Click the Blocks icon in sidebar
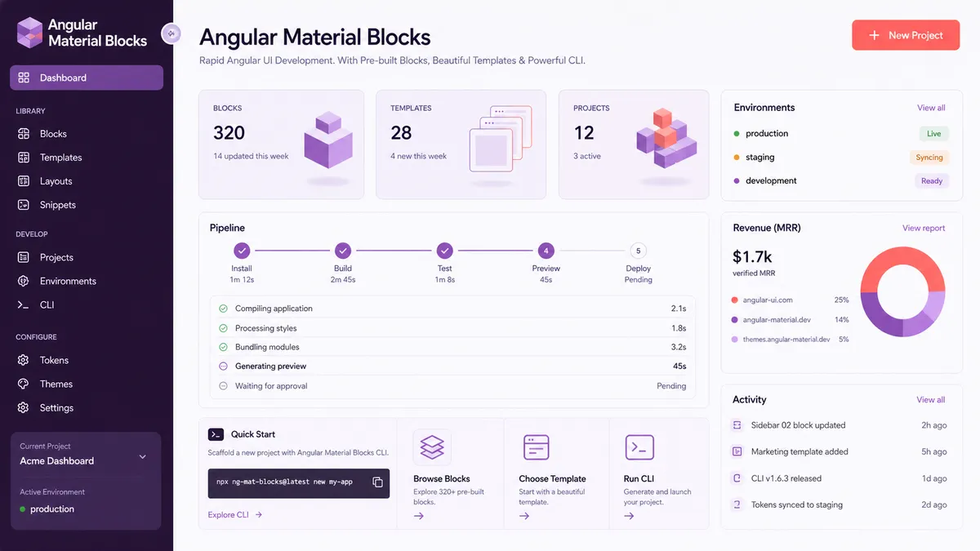 24,134
